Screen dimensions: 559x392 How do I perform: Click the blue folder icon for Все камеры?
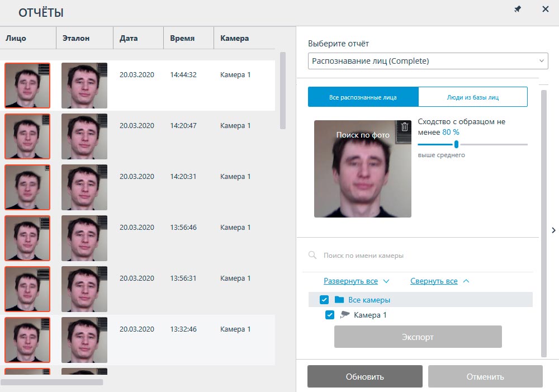[x=339, y=300]
